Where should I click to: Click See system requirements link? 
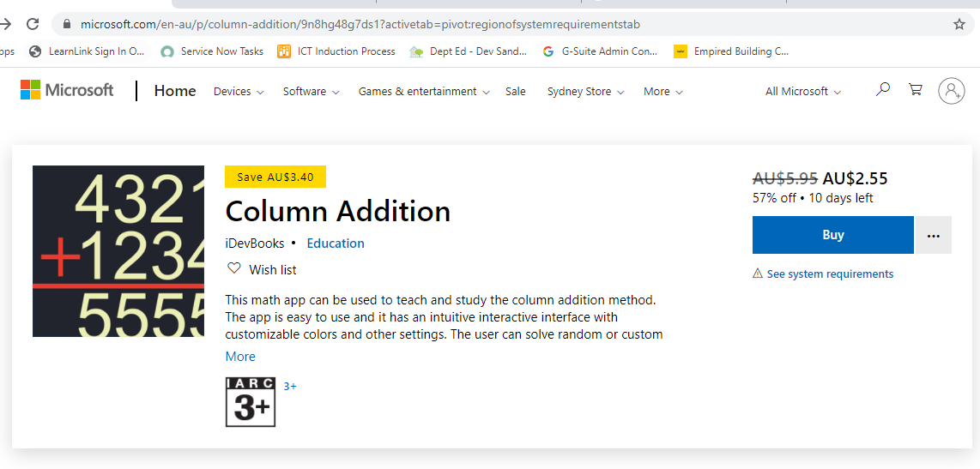pos(830,274)
